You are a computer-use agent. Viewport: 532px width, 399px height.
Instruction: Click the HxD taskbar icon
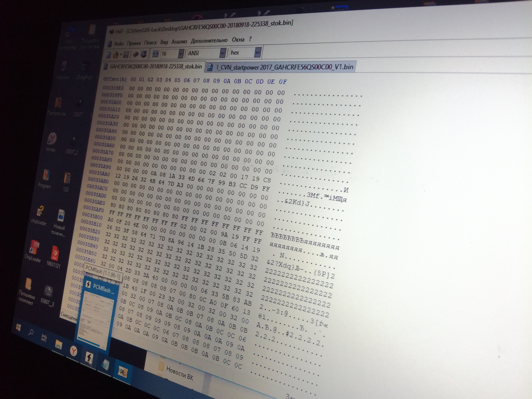coord(122,372)
